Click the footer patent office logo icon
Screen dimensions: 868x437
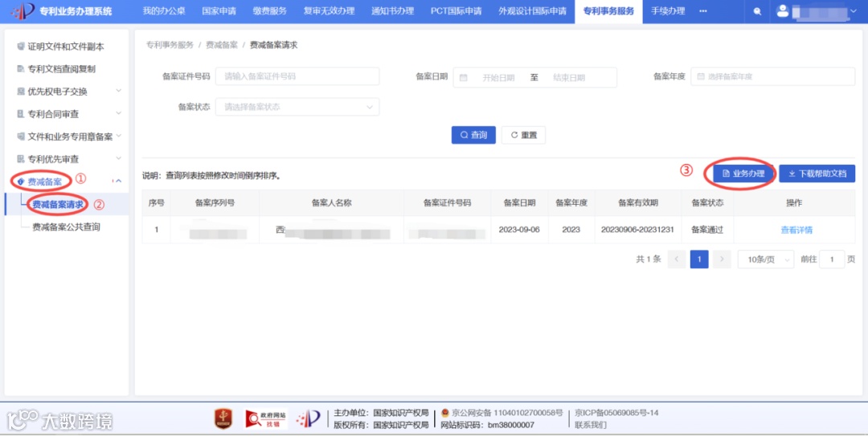click(x=308, y=419)
